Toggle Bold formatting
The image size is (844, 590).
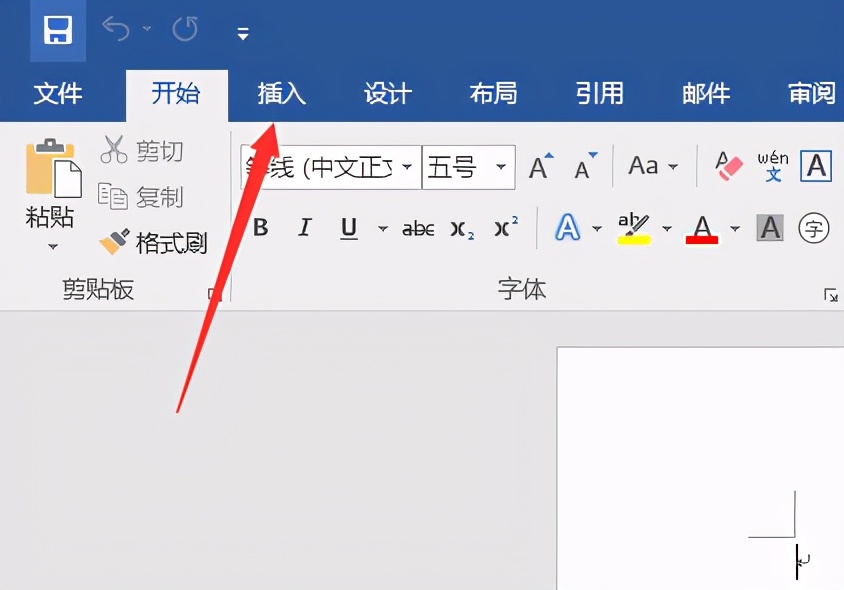261,228
